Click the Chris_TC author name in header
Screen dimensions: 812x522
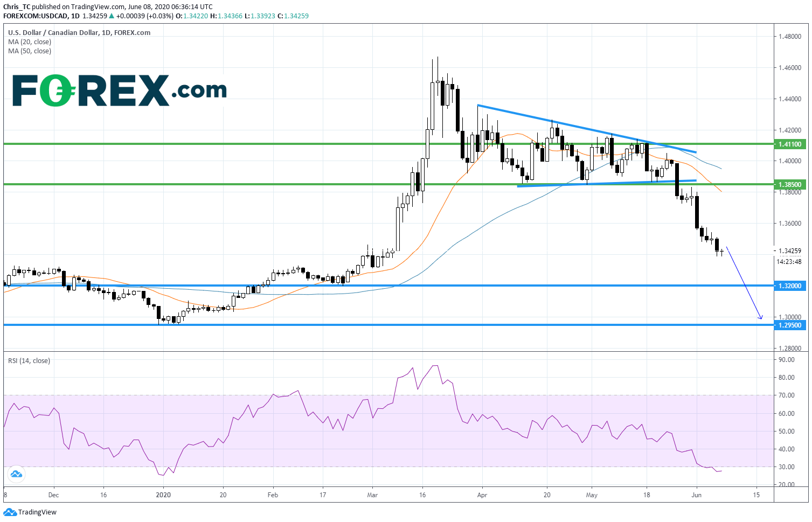[17, 7]
